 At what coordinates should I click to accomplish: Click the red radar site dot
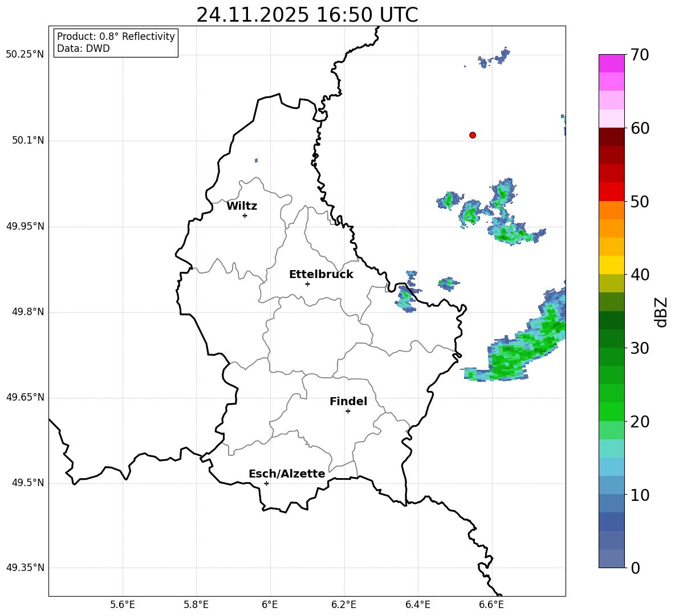(472, 135)
